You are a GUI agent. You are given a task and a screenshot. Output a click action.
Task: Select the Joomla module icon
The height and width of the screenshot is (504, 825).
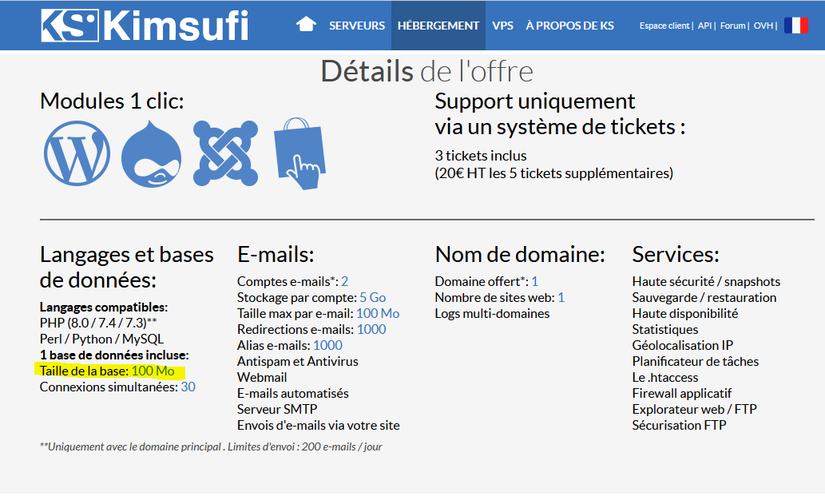226,153
